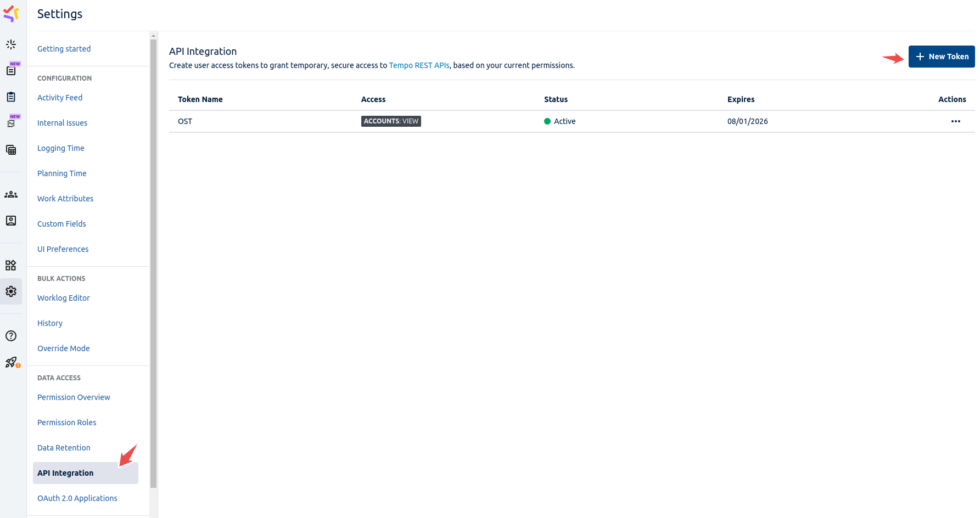The height and width of the screenshot is (518, 980).
Task: Open the Tempo REST APIs link
Action: click(419, 65)
